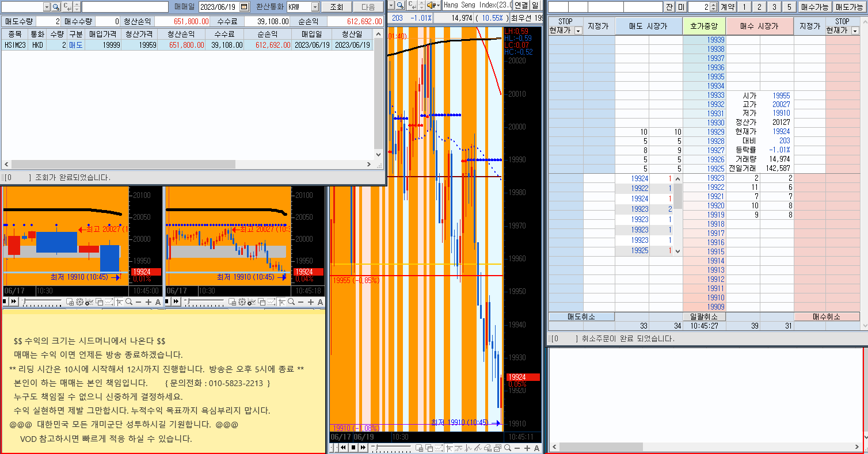868x454 pixels.
Task: Select the 매도 시장가 column header
Action: tap(649, 26)
